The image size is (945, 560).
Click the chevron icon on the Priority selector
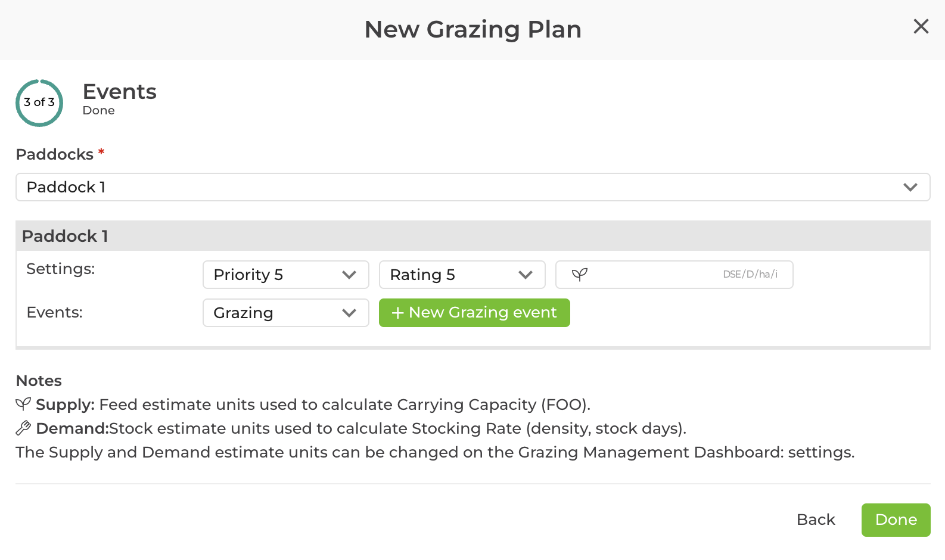pos(349,275)
